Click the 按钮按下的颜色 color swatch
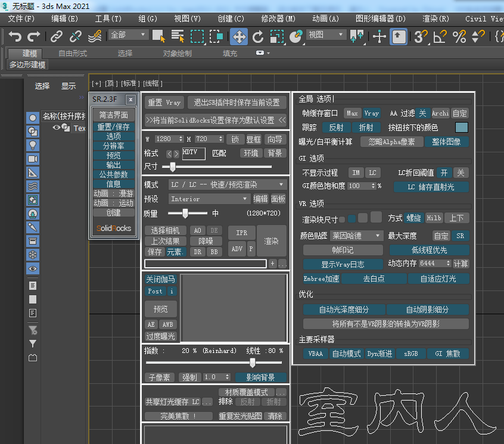Image resolution: width=504 pixels, height=444 pixels. 461,127
